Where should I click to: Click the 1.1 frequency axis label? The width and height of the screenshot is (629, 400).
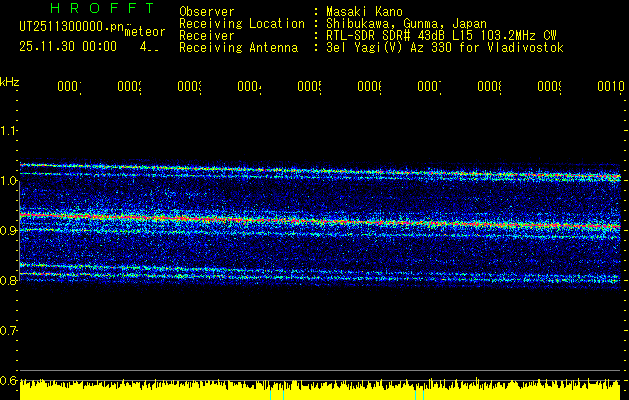click(x=9, y=131)
